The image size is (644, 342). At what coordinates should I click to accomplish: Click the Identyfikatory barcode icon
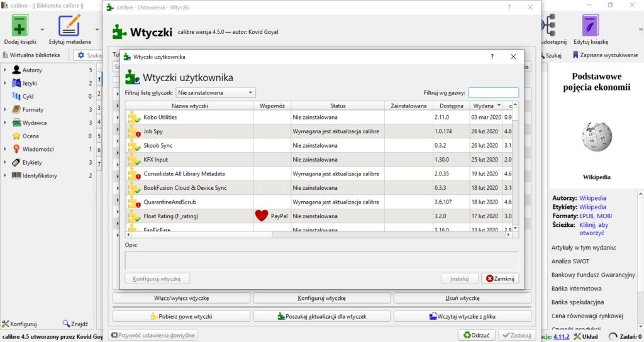16,175
